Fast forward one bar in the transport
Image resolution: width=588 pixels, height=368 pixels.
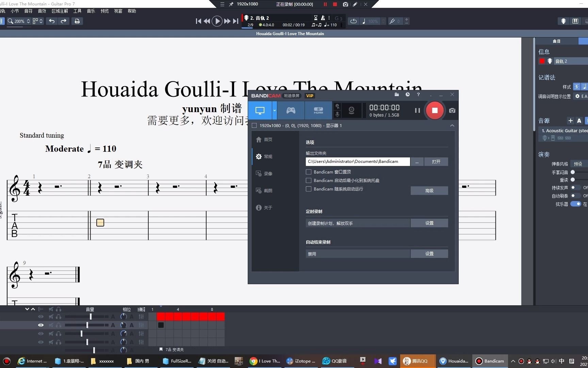227,21
